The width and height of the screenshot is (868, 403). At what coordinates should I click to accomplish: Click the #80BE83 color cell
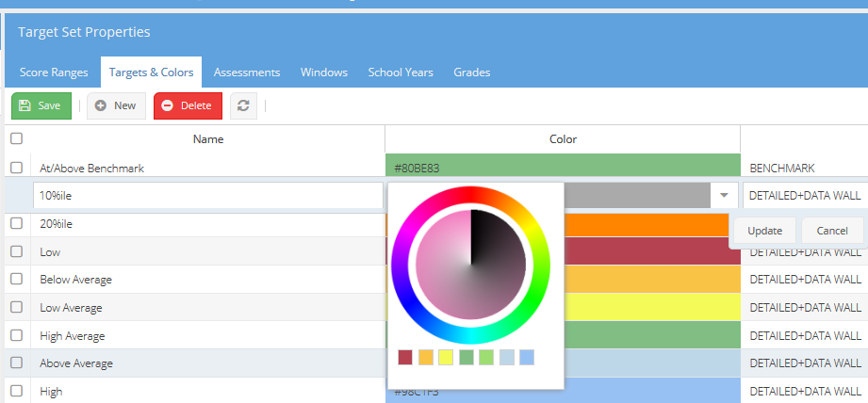pyautogui.click(x=563, y=165)
